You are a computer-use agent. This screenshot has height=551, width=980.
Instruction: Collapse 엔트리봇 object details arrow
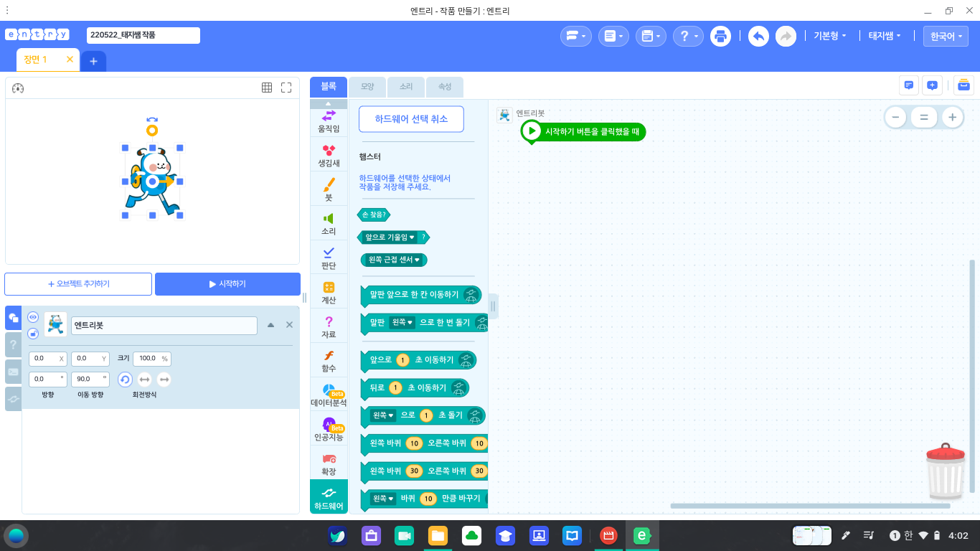point(270,325)
